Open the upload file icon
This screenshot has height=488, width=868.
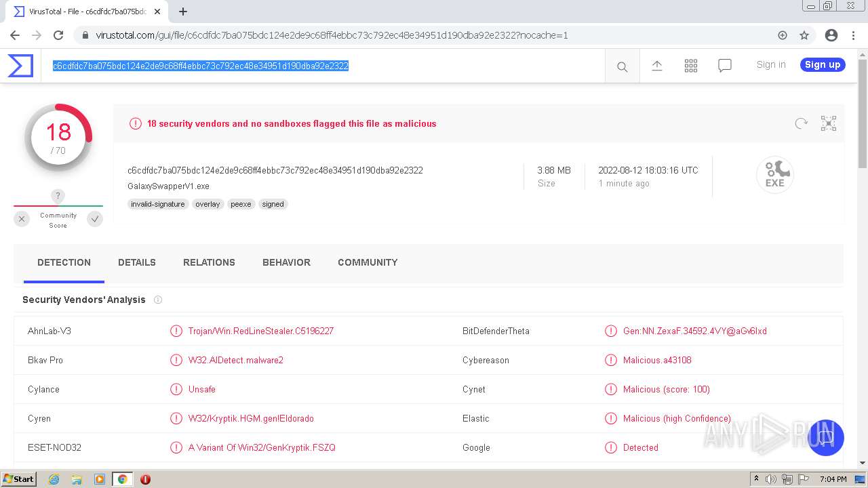656,65
